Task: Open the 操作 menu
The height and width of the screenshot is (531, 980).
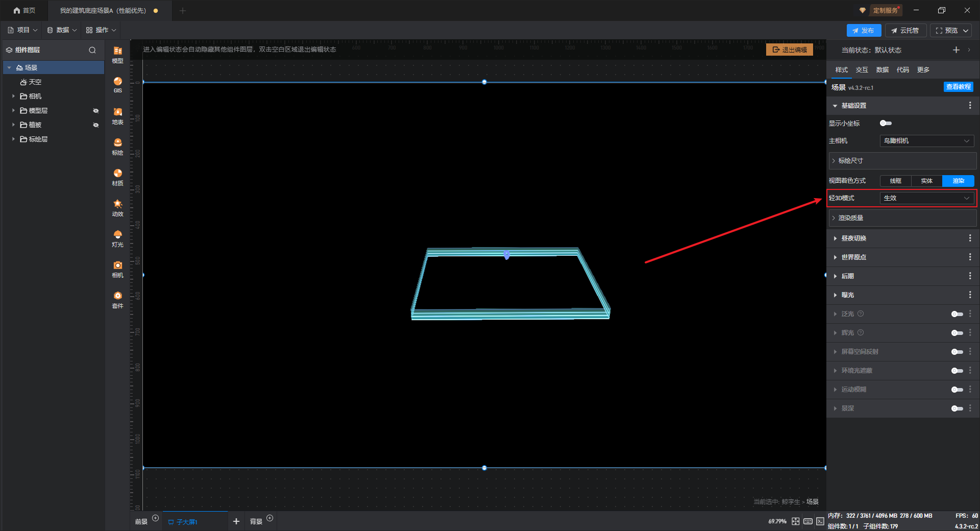Action: pos(101,30)
